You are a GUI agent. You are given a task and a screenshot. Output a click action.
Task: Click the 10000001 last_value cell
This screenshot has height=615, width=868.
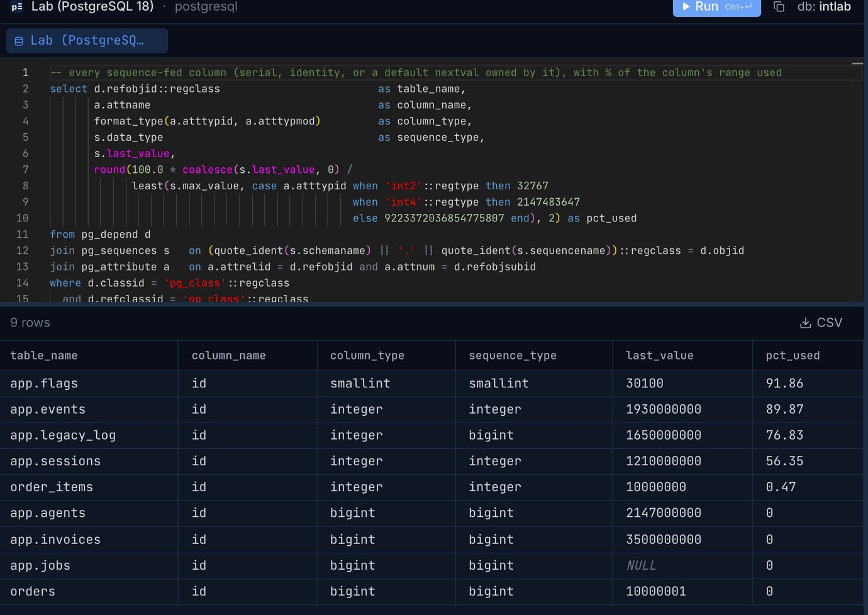pos(682,591)
